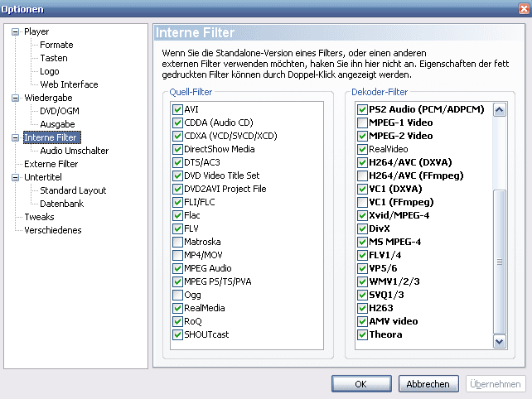The width and height of the screenshot is (532, 399).
Task: Toggle the RealVideo decoder checkbox
Action: 362,149
